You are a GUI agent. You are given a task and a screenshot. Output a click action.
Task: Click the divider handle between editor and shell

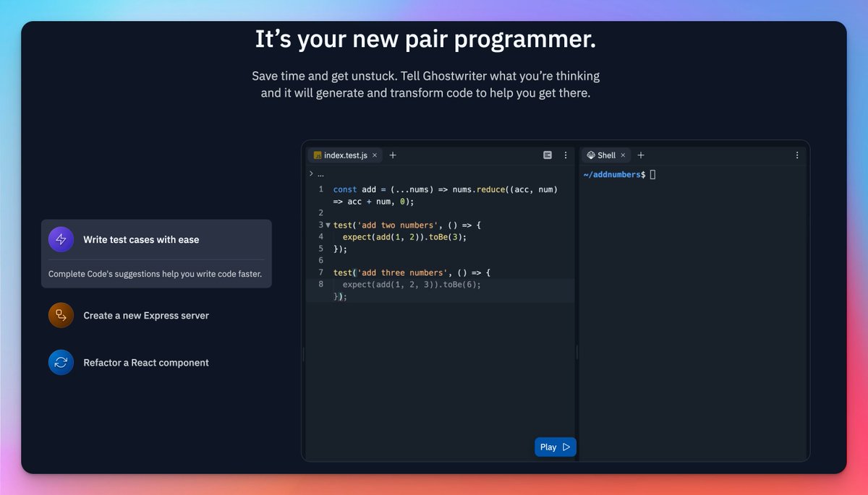(576, 353)
